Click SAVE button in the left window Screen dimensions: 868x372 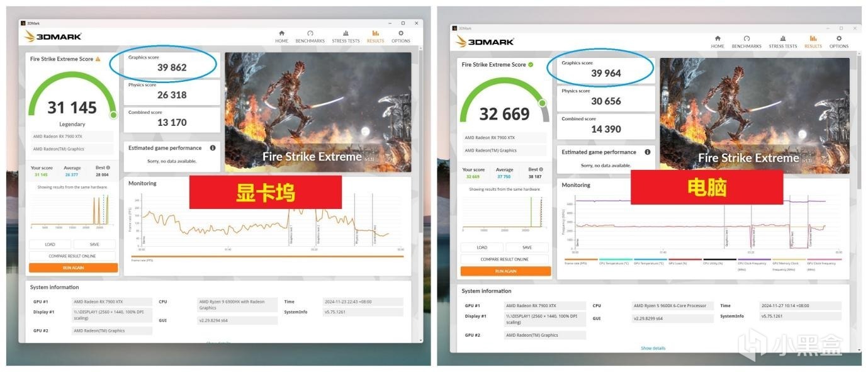tap(94, 244)
